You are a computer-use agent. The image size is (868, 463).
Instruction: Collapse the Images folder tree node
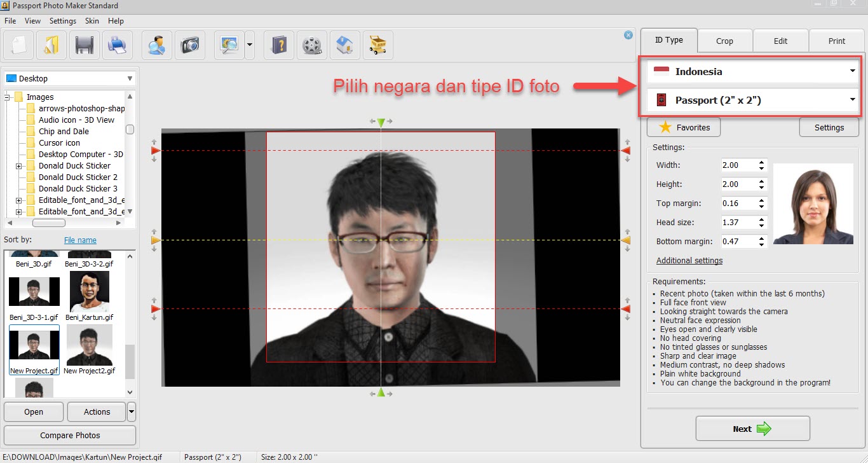coord(8,97)
